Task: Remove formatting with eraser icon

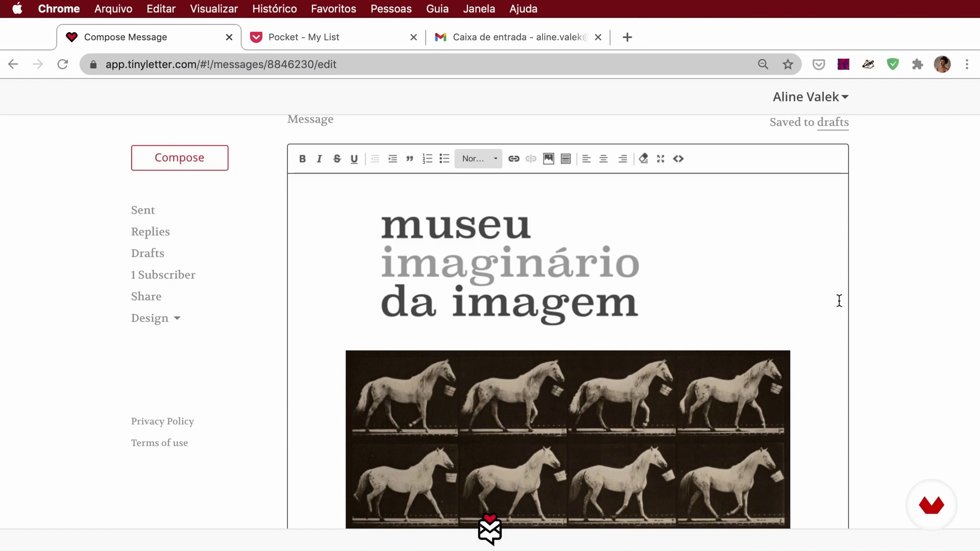Action: (x=644, y=159)
